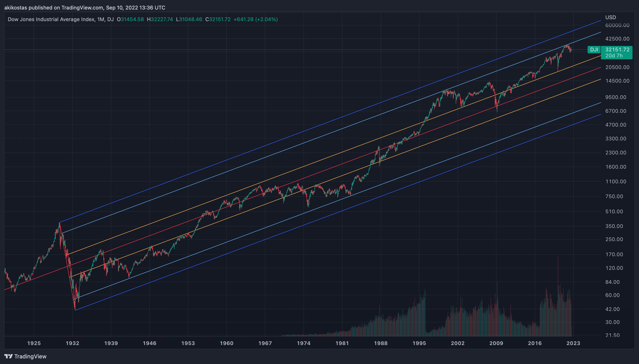Viewport: 639px width, 364px height.
Task: Click the 1932 time axis label
Action: click(73, 343)
